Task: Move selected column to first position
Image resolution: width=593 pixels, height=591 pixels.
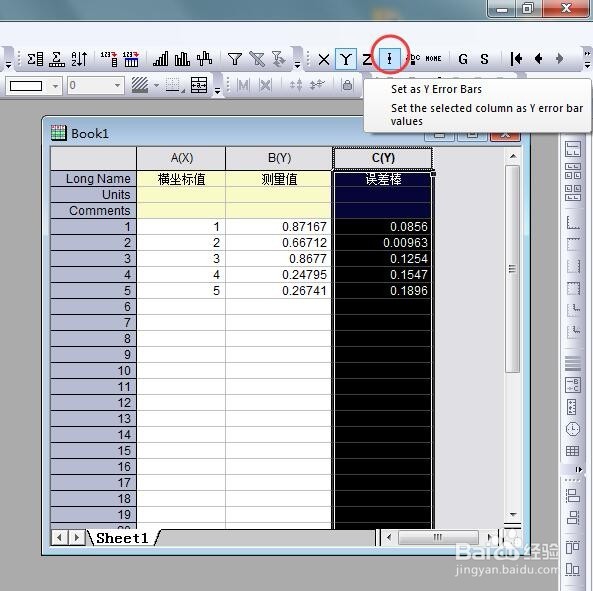Action: [x=516, y=59]
